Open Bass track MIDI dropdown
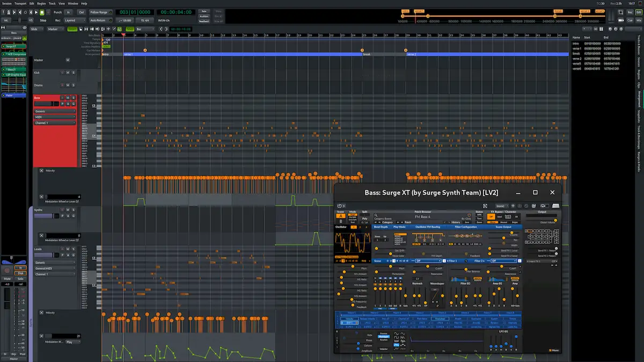The height and width of the screenshot is (362, 644). 55,117
